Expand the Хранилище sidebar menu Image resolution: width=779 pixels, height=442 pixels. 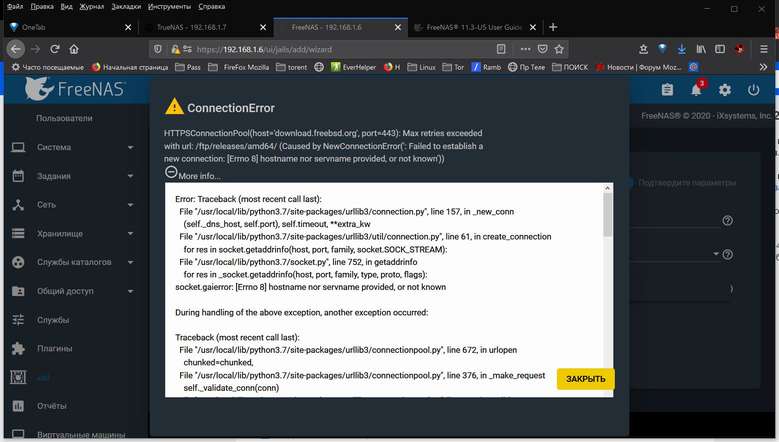[74, 233]
